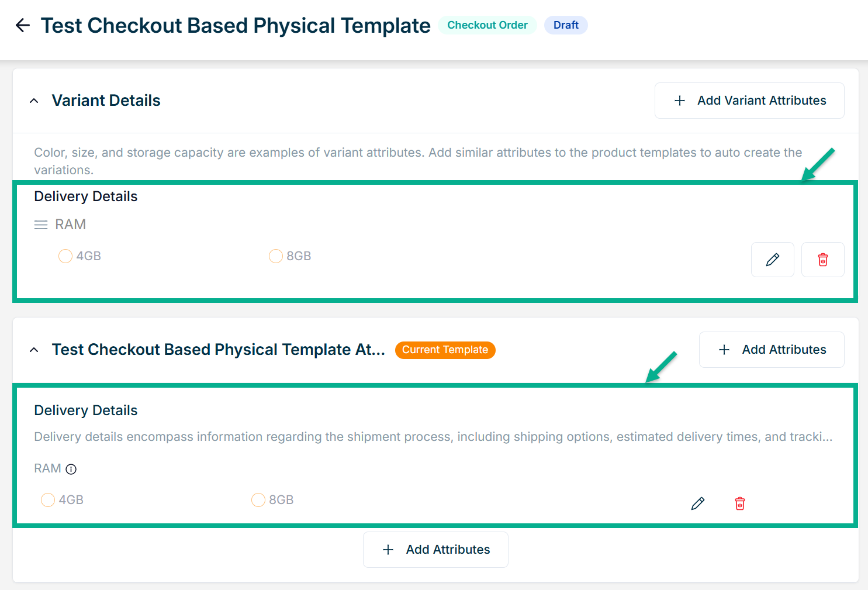Collapse the Variant Details section

click(34, 101)
